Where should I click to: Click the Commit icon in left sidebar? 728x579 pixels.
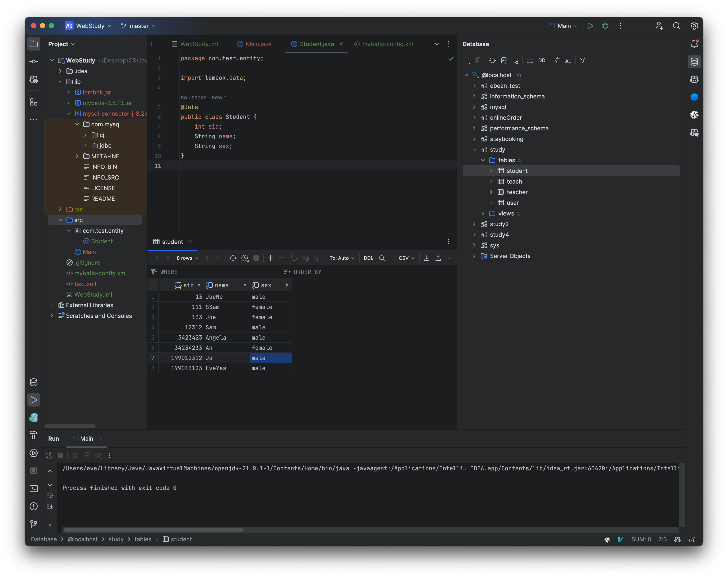pos(33,61)
